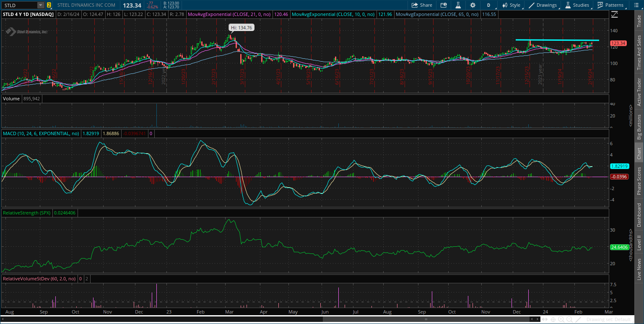This screenshot has width=644, height=324.
Task: Click MovAvgExponential (CLOSE, 10) study label
Action: 333,14
